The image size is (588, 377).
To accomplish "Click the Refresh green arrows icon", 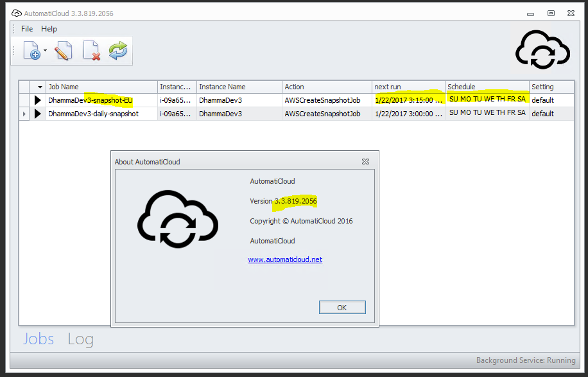I will click(x=118, y=51).
